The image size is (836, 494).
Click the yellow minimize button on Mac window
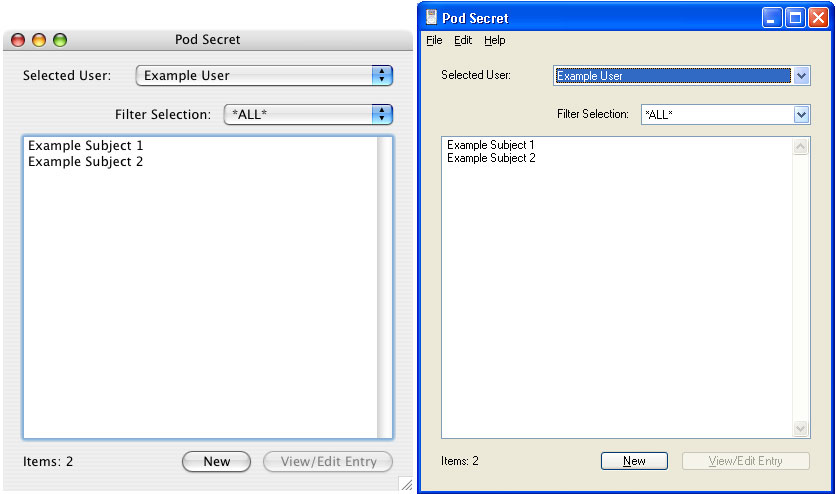39,40
